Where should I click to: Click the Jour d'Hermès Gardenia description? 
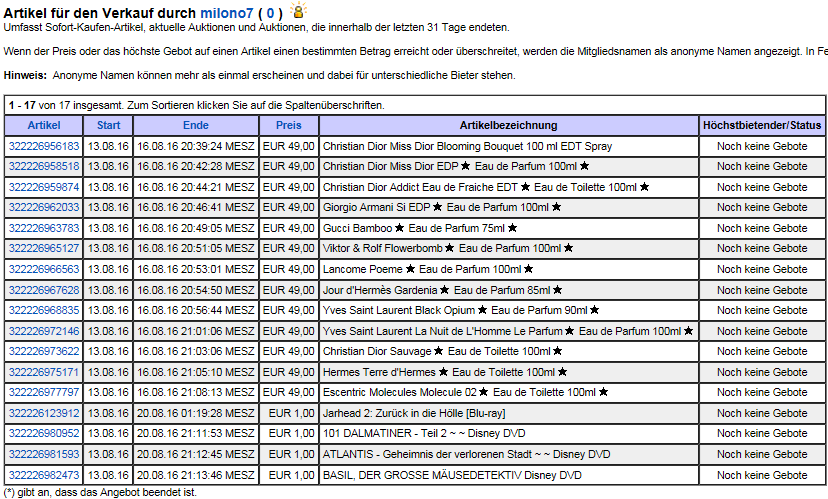pos(443,290)
